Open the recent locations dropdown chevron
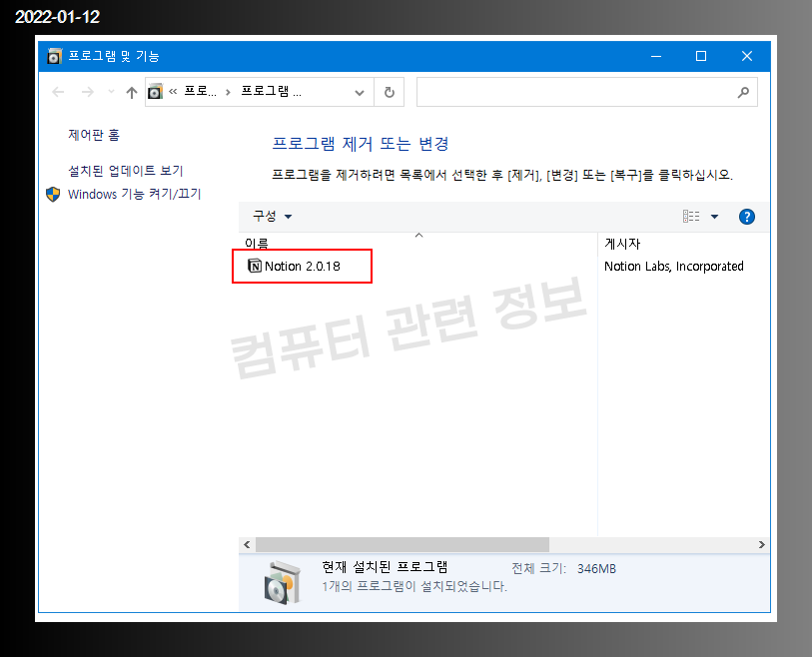 click(x=111, y=92)
